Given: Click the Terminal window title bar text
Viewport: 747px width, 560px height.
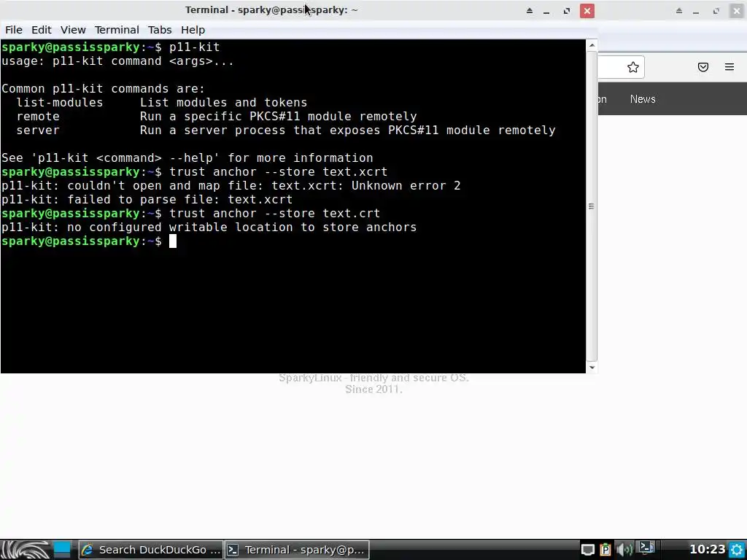Looking at the screenshot, I should 271,10.
